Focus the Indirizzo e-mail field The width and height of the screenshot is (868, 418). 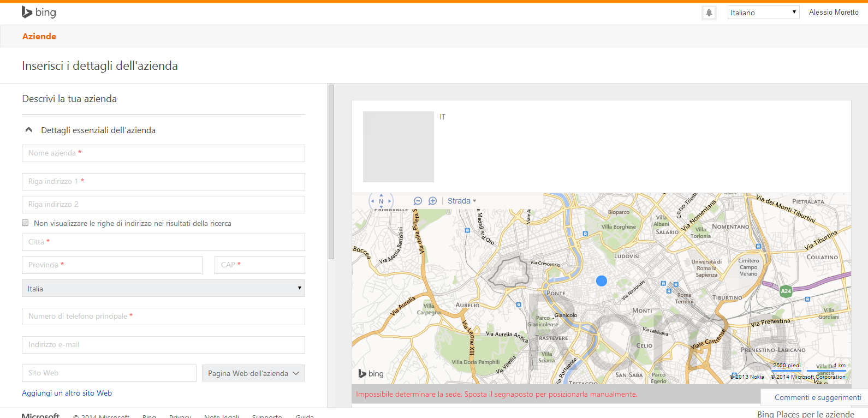pyautogui.click(x=163, y=345)
